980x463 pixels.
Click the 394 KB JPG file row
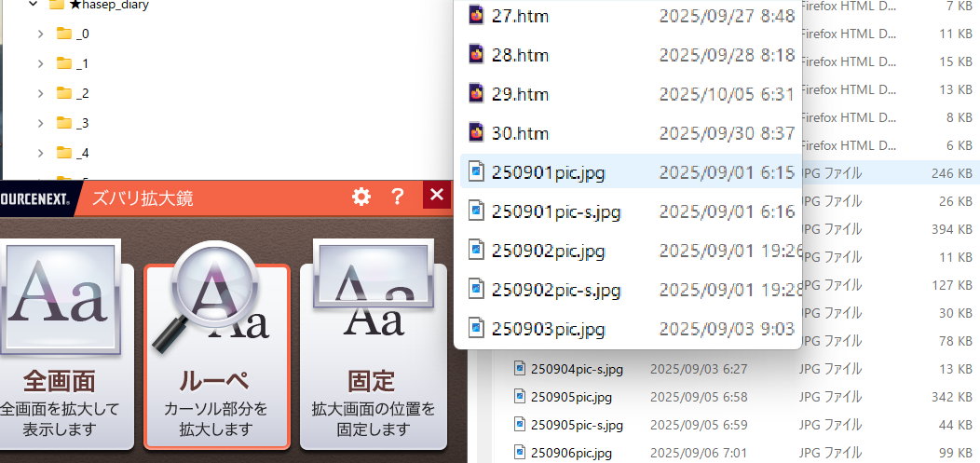tap(885, 229)
